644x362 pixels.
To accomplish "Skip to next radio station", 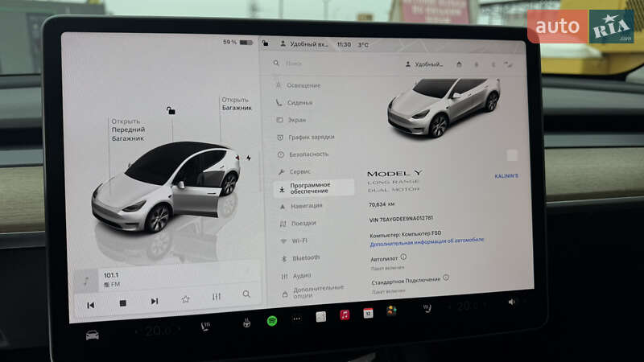I will pos(154,301).
